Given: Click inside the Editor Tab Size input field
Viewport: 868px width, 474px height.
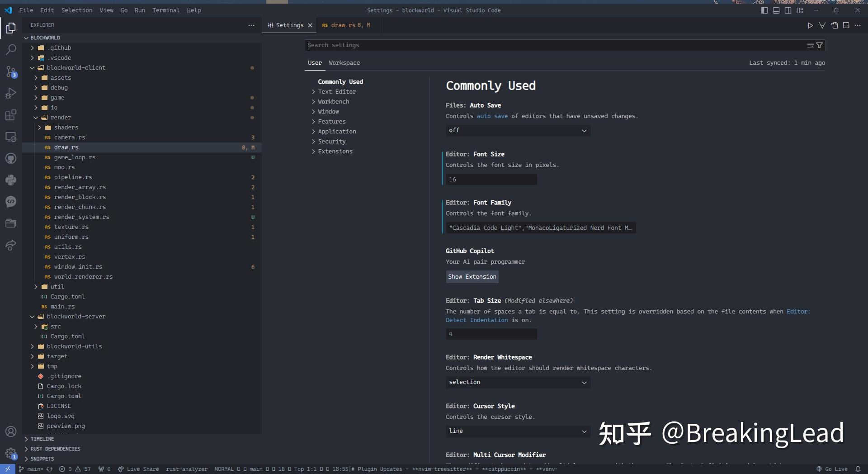Looking at the screenshot, I should [491, 334].
